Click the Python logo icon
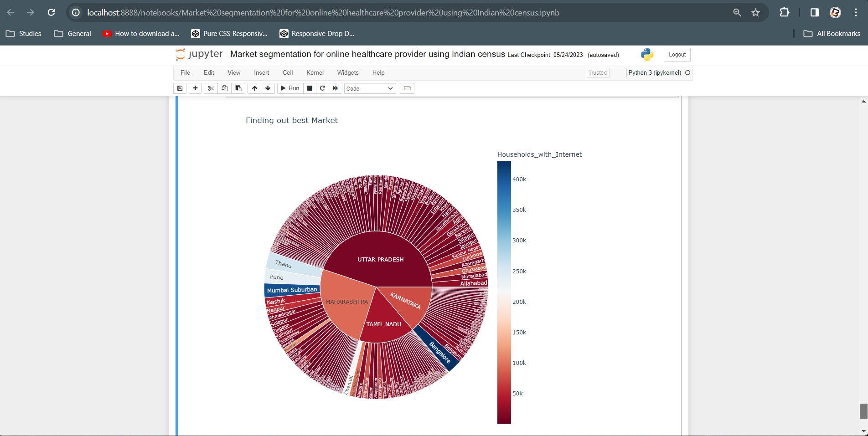The image size is (868, 436). tap(647, 55)
